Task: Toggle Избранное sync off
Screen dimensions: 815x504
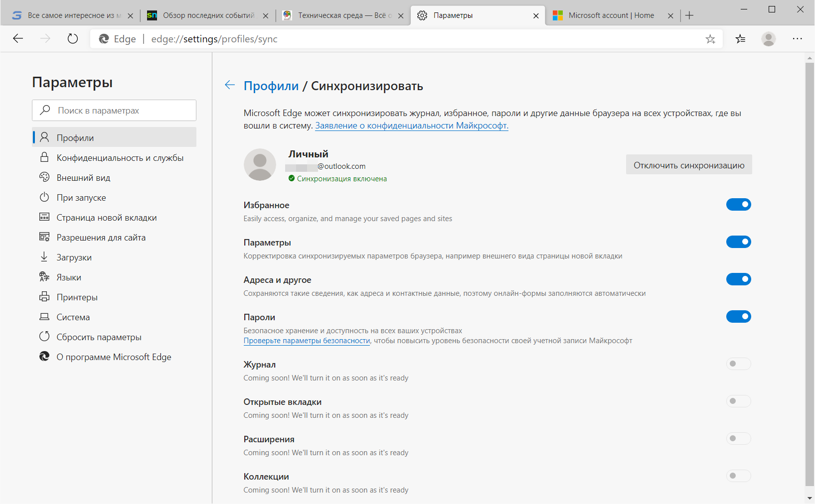Action: [738, 204]
